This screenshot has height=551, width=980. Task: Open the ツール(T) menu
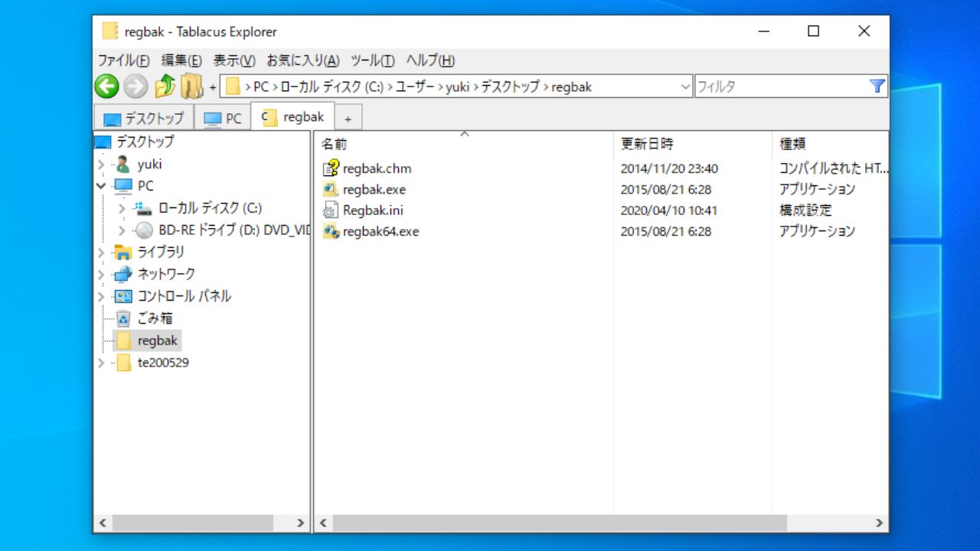(x=373, y=60)
